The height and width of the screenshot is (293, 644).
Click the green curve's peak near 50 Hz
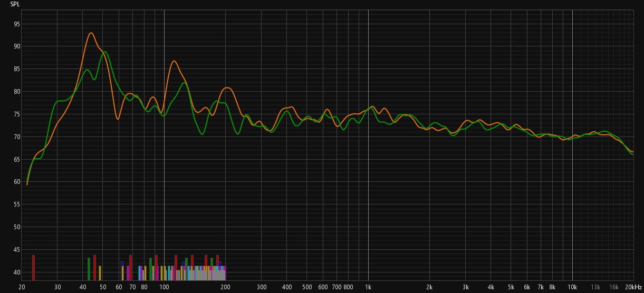(x=105, y=52)
